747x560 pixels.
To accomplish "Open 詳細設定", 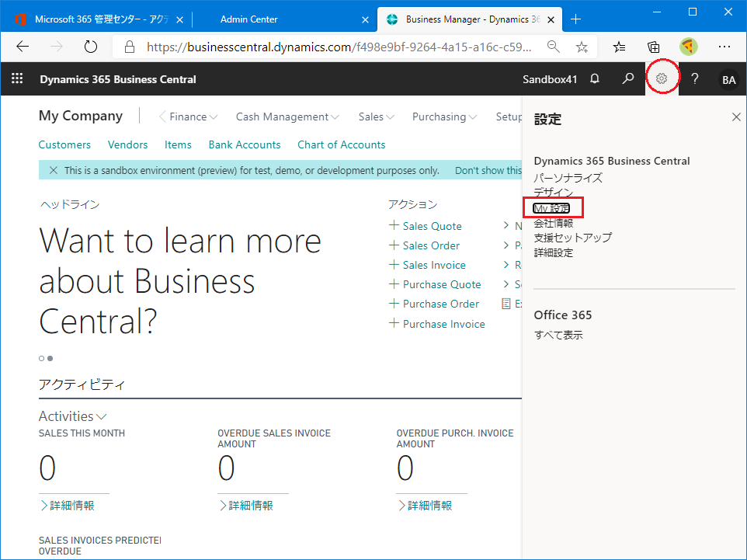I will [553, 252].
